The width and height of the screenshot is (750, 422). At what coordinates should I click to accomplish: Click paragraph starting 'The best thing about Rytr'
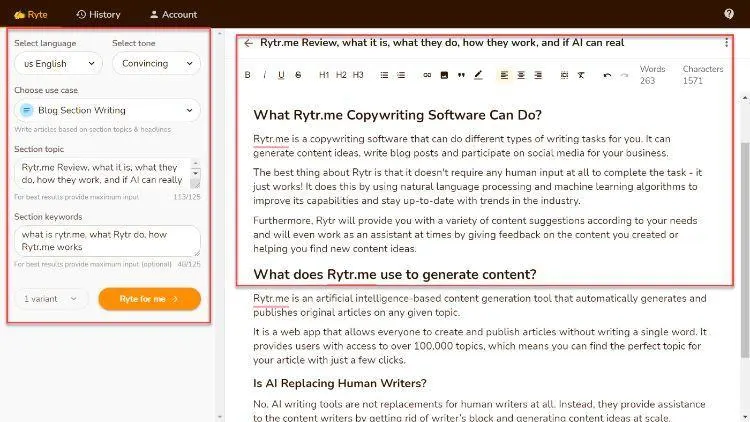(x=477, y=187)
